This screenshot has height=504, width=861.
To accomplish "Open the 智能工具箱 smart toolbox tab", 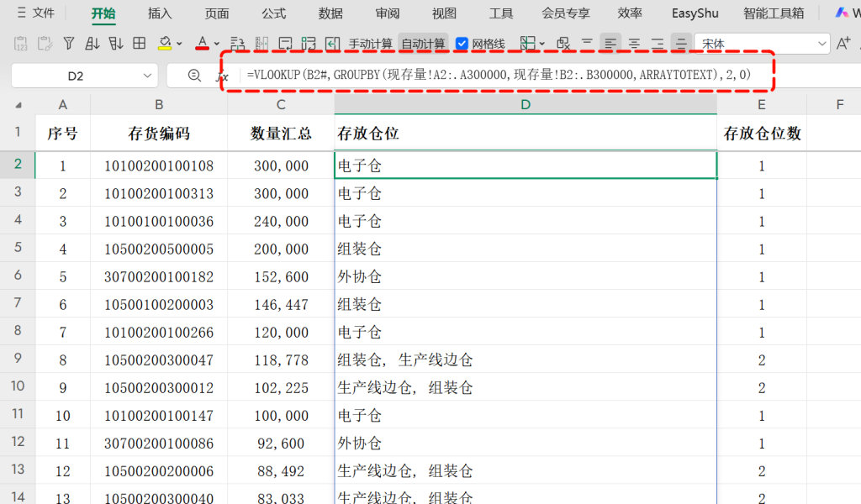I will point(774,13).
